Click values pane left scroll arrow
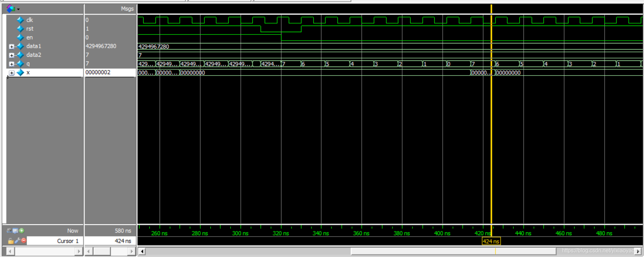644x257 pixels. [x=89, y=252]
